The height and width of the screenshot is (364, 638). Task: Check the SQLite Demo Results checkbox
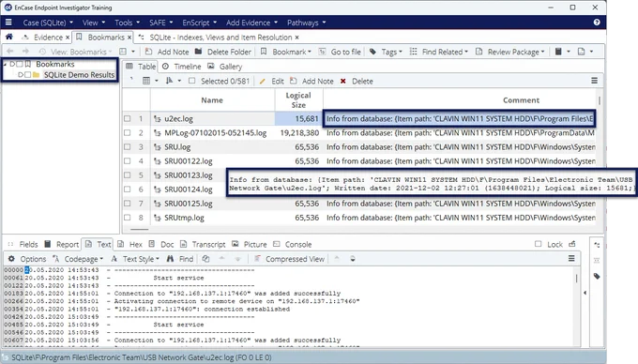[27, 74]
